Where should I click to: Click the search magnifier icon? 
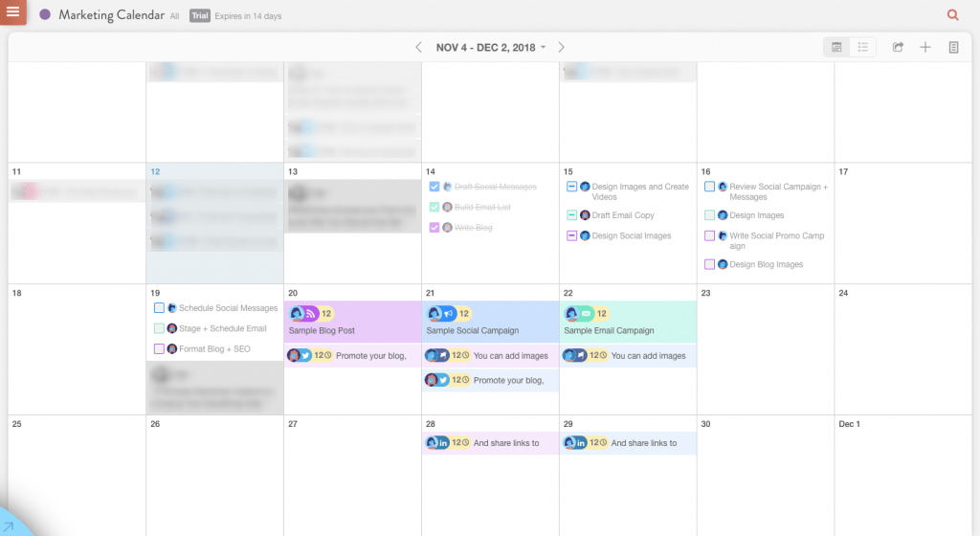click(x=952, y=15)
